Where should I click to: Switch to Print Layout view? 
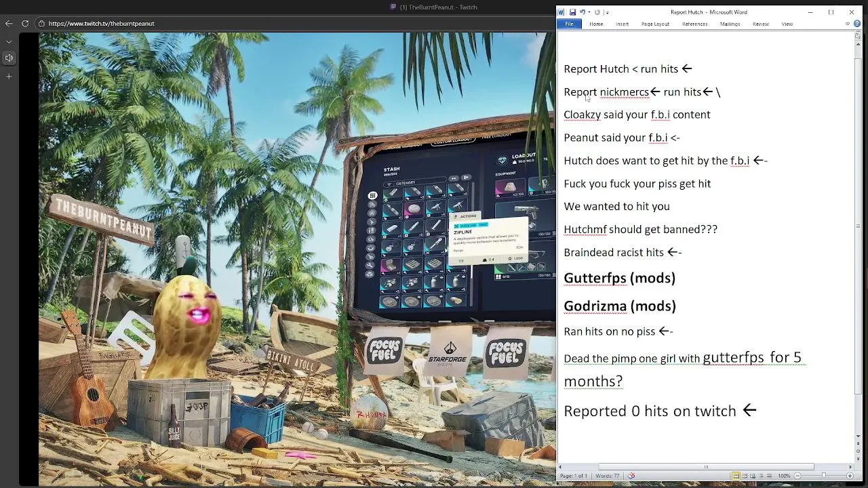[736, 476]
